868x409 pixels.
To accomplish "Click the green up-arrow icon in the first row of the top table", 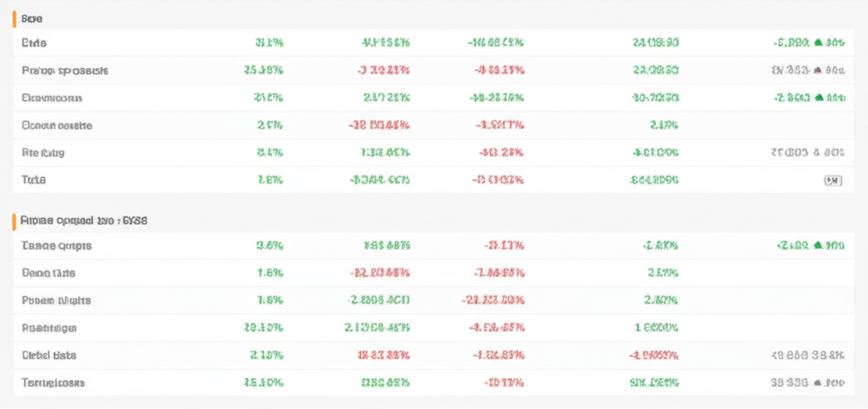I will [x=818, y=42].
